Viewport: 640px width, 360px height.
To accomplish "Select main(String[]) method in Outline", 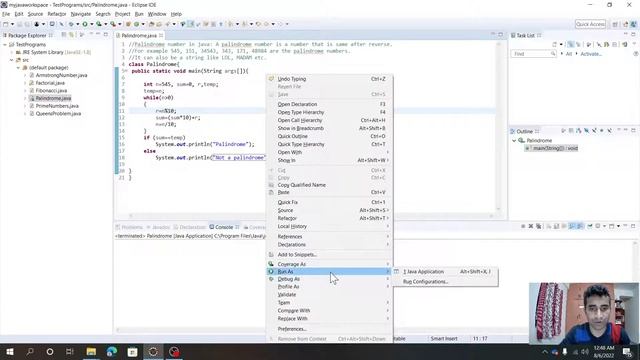I will click(x=551, y=148).
